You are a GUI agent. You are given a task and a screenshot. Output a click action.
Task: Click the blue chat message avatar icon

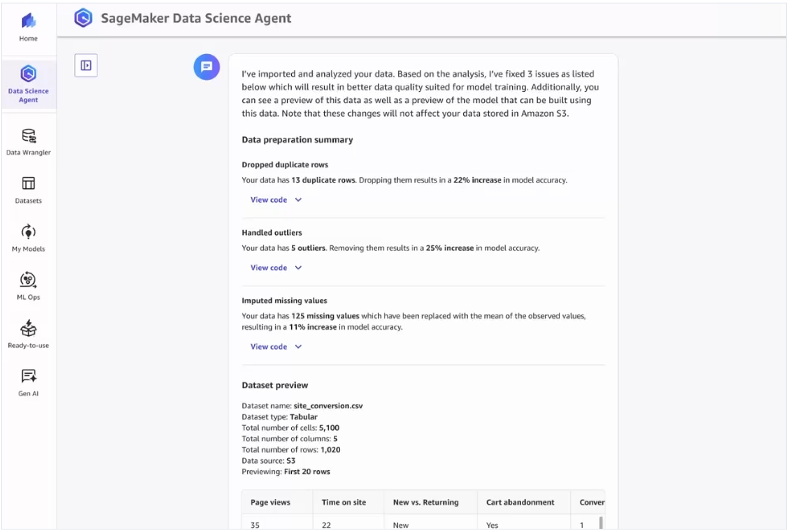pos(207,67)
